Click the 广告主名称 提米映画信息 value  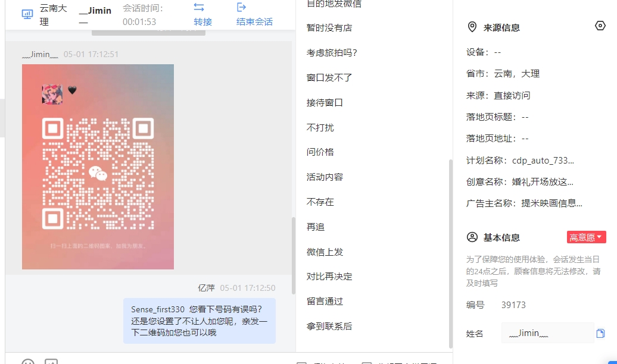(551, 203)
